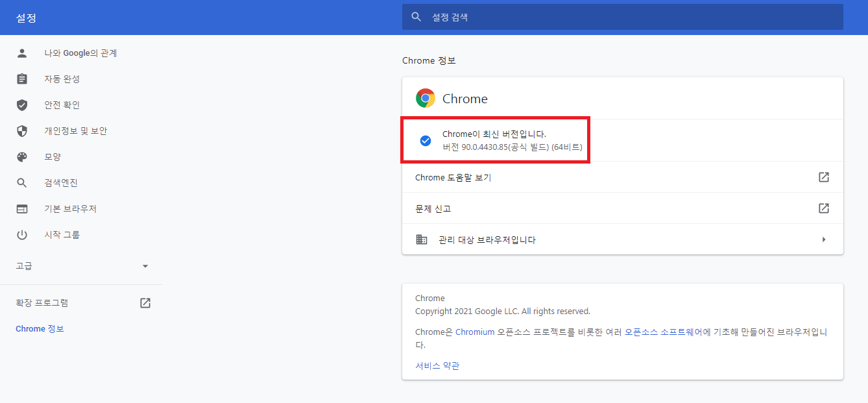Click the power icon for 시작 그룹
This screenshot has height=403, width=868.
pyautogui.click(x=22, y=235)
